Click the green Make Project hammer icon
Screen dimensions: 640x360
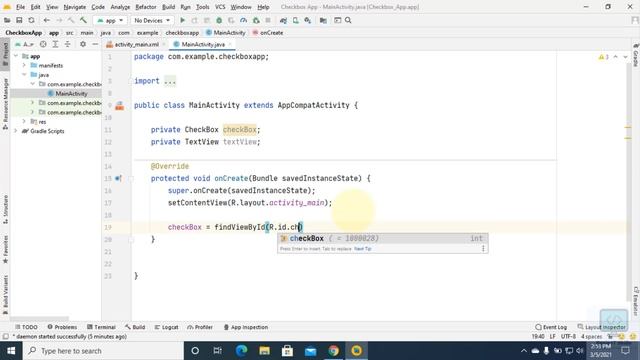[x=83, y=20]
